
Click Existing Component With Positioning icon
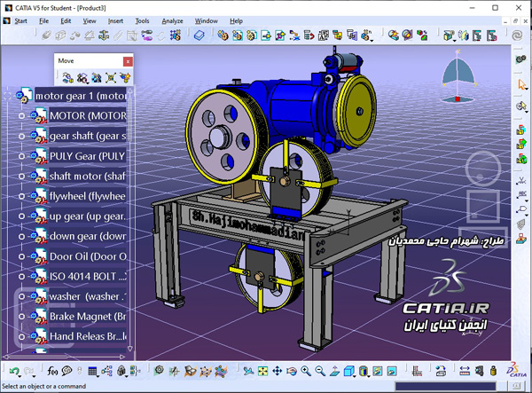click(280, 35)
